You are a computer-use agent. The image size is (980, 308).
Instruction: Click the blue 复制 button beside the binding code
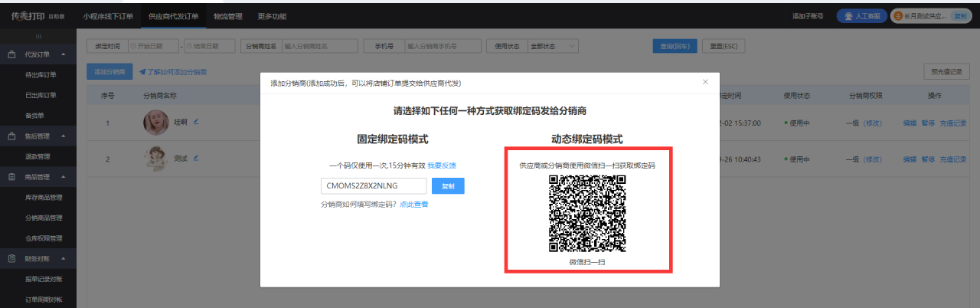(448, 186)
